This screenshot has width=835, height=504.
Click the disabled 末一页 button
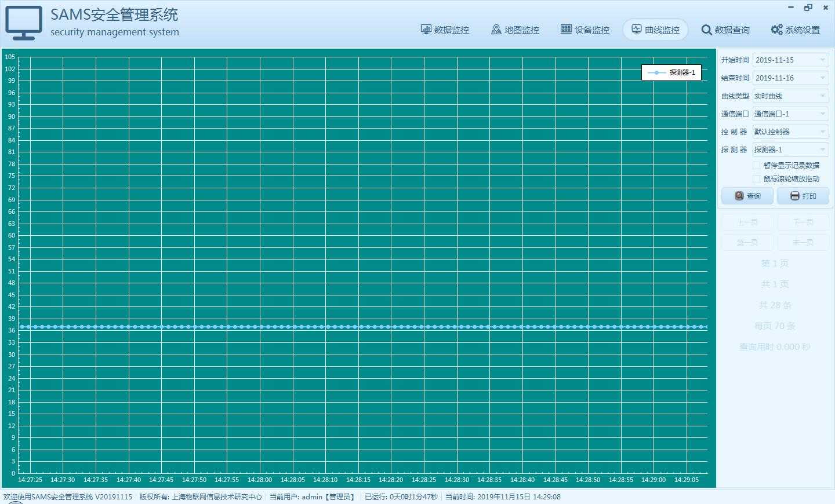point(803,242)
